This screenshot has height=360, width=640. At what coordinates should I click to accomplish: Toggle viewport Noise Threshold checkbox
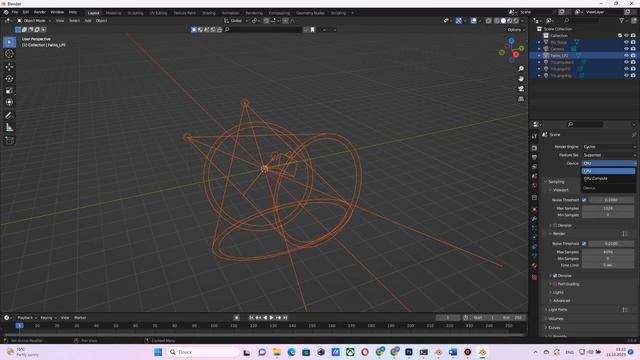tap(584, 200)
